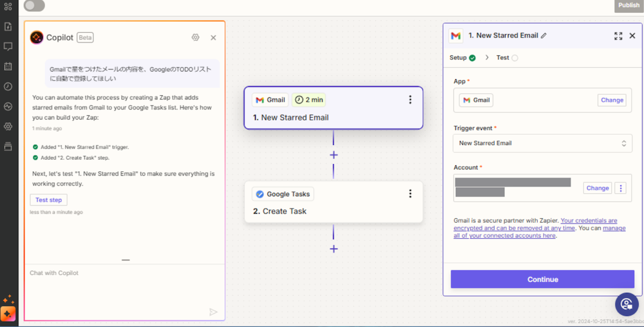Open Copilot settings gear icon
Viewport: 644px width, 327px height.
[x=196, y=37]
